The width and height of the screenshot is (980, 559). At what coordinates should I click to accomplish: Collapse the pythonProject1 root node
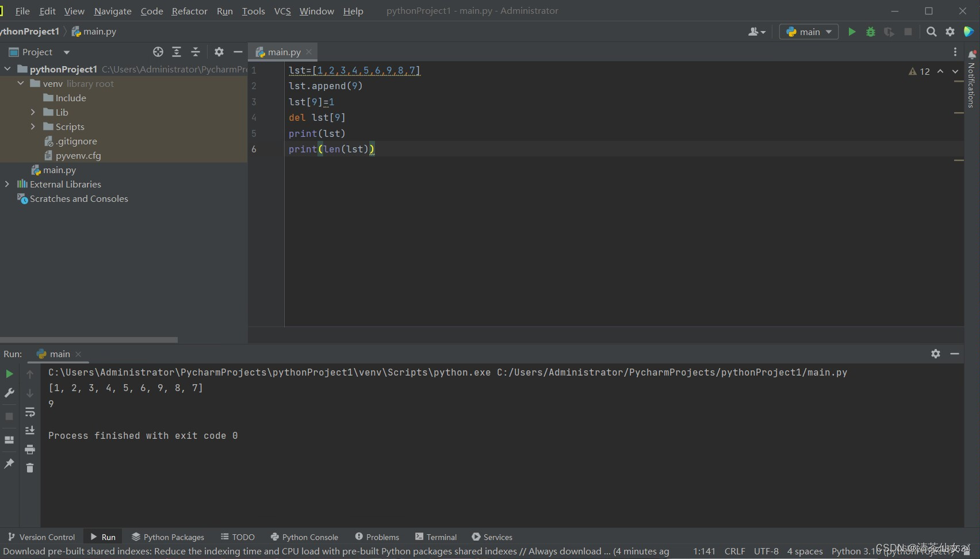pyautogui.click(x=7, y=69)
